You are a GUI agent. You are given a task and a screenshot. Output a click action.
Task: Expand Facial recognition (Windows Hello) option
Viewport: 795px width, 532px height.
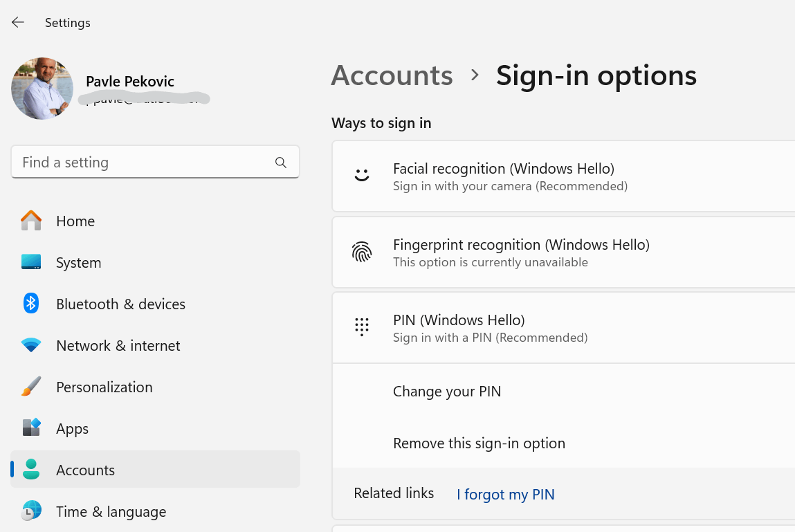coord(563,176)
